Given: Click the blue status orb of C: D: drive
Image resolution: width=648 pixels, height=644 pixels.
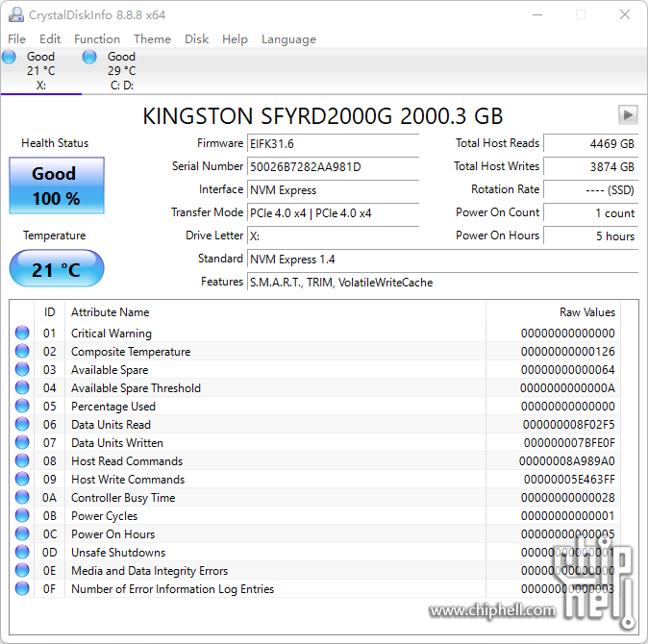Looking at the screenshot, I should point(89,57).
